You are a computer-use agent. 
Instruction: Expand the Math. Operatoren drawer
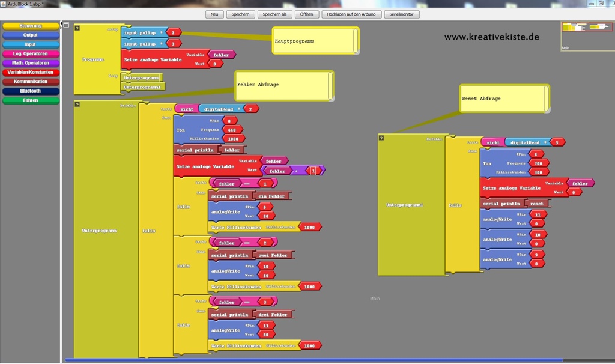[x=31, y=63]
